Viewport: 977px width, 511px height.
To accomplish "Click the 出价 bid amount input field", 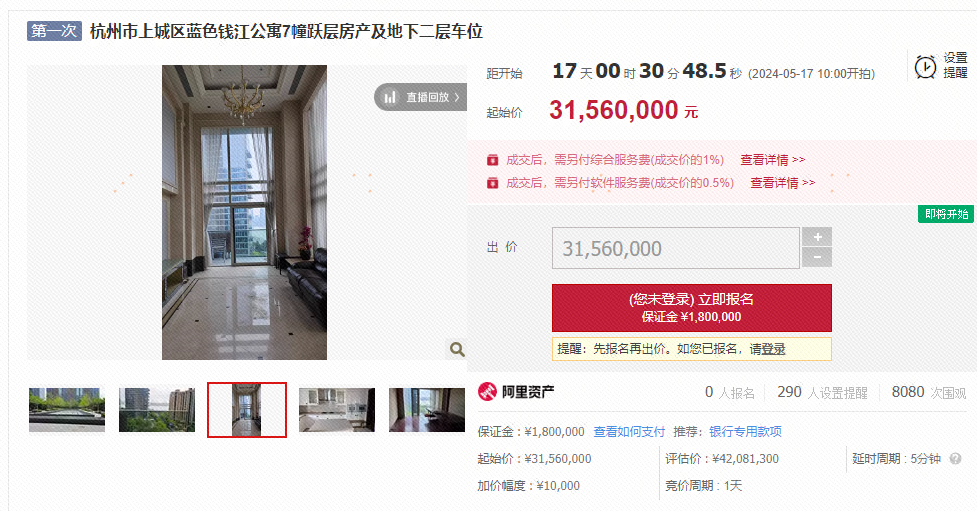I will 675,248.
